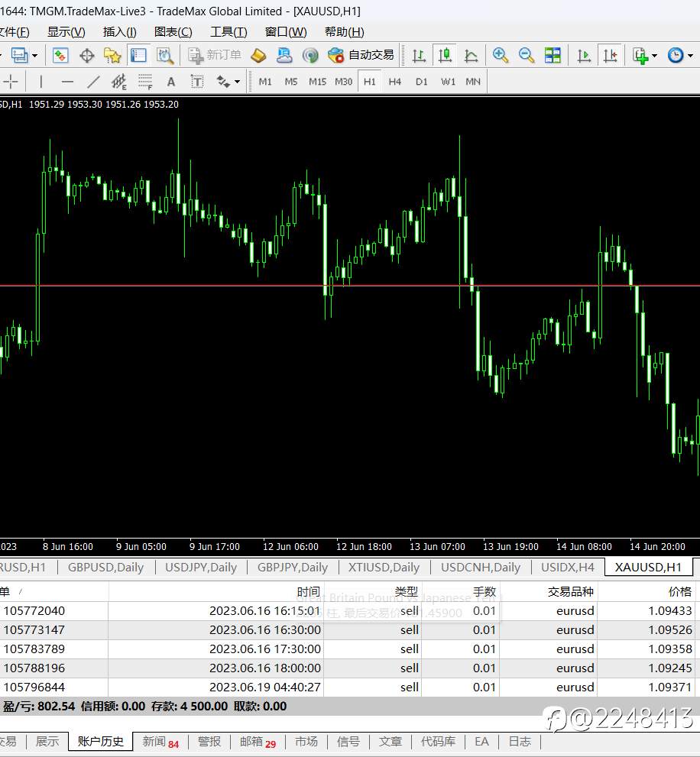This screenshot has width=700, height=757.
Task: Open the 工具(T) menu
Action: click(228, 32)
